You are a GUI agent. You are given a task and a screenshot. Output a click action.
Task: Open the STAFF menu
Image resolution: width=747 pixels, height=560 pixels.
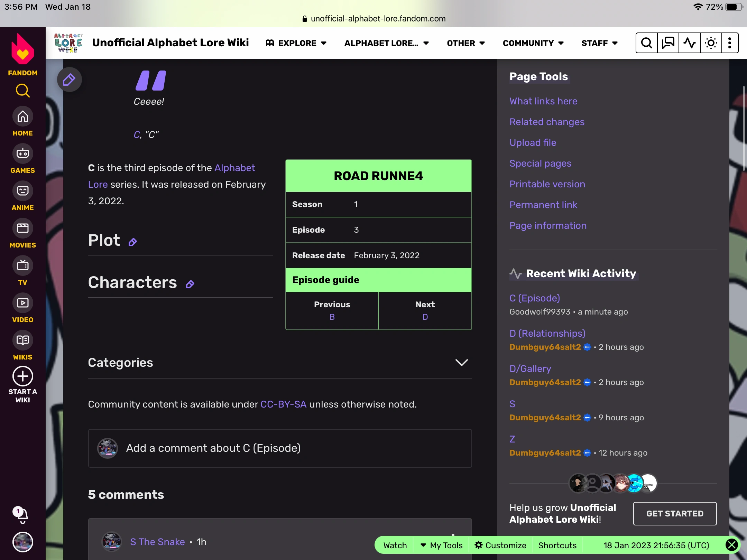point(599,43)
